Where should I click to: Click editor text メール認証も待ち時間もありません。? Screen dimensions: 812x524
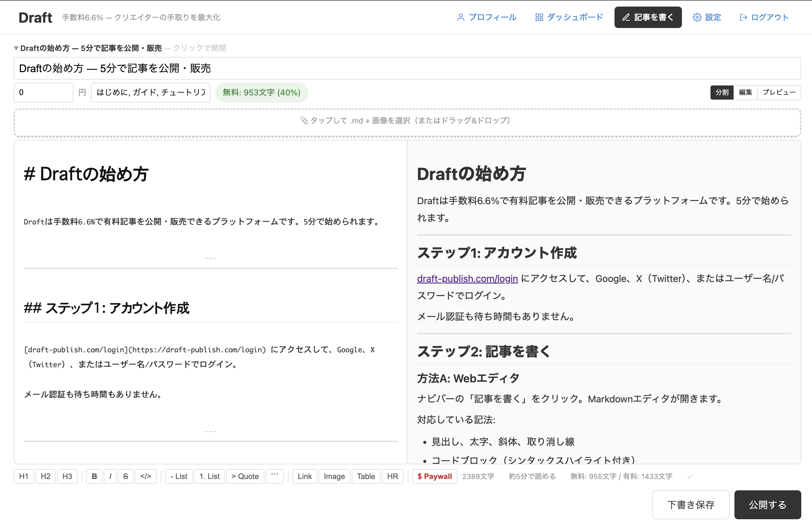tap(94, 394)
